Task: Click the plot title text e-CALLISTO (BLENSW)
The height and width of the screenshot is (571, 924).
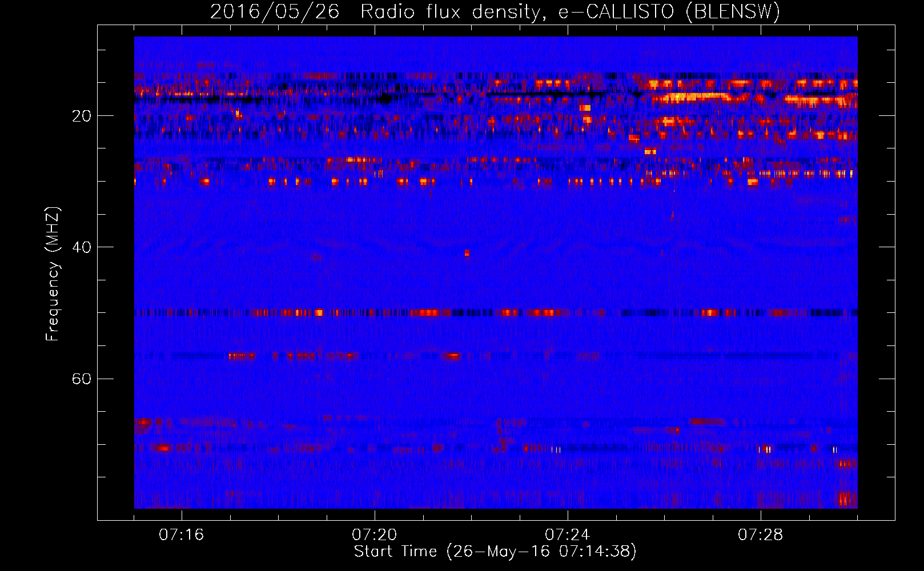Action: coord(669,12)
